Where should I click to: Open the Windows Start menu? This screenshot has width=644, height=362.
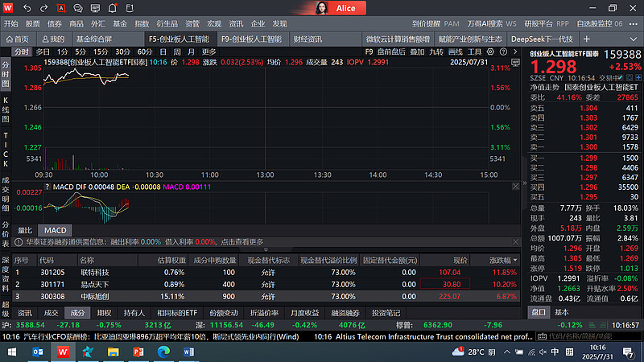[x=12, y=352]
